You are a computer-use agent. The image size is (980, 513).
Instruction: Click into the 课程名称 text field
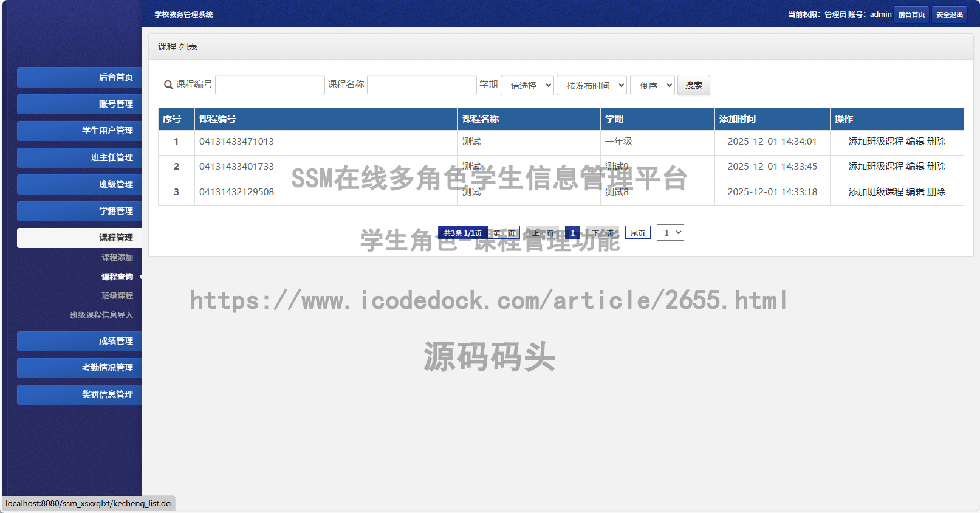[x=422, y=85]
